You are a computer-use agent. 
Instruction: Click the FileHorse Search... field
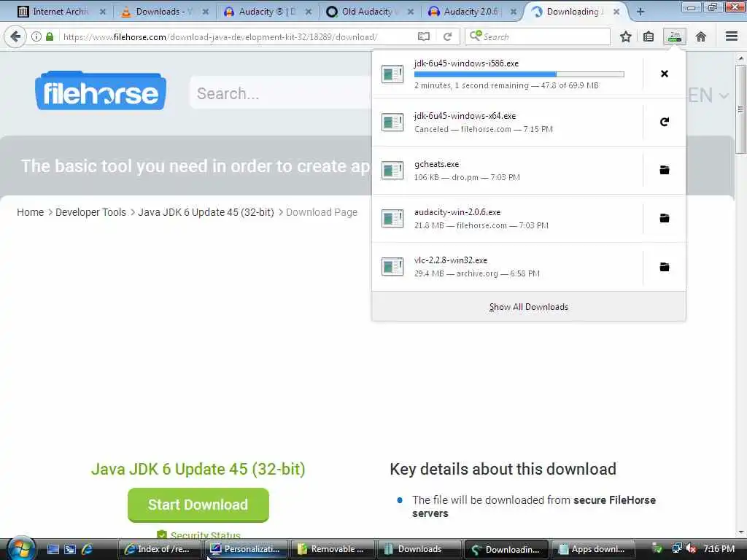point(281,94)
